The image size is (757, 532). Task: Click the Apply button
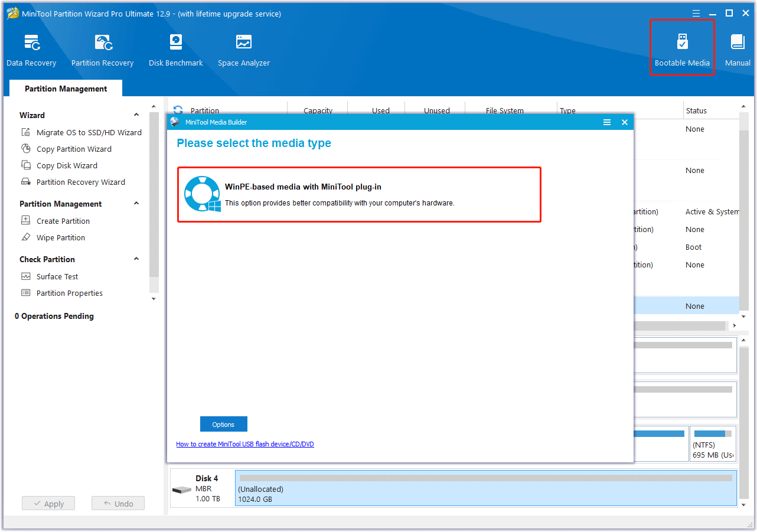pyautogui.click(x=48, y=504)
